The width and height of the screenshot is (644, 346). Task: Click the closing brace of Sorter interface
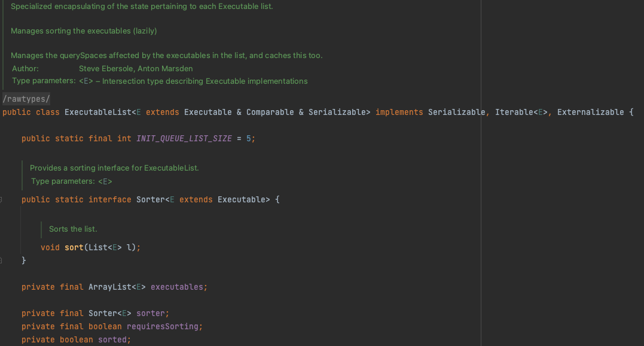[24, 260]
